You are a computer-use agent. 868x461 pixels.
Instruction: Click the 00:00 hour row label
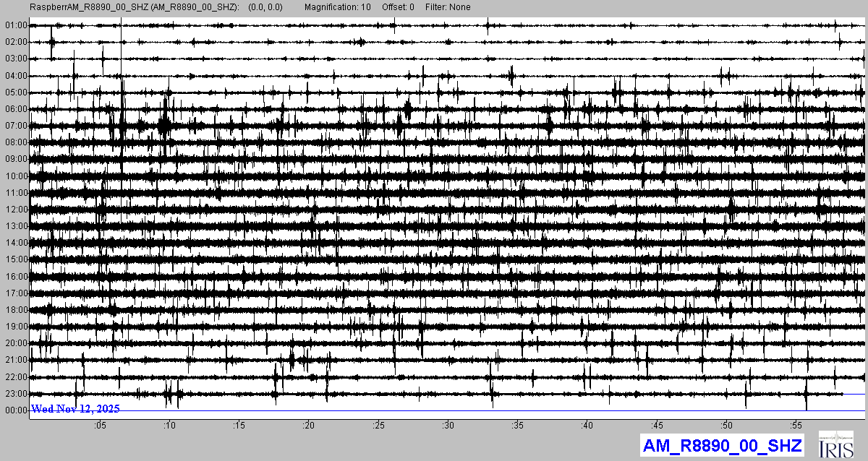(x=15, y=410)
